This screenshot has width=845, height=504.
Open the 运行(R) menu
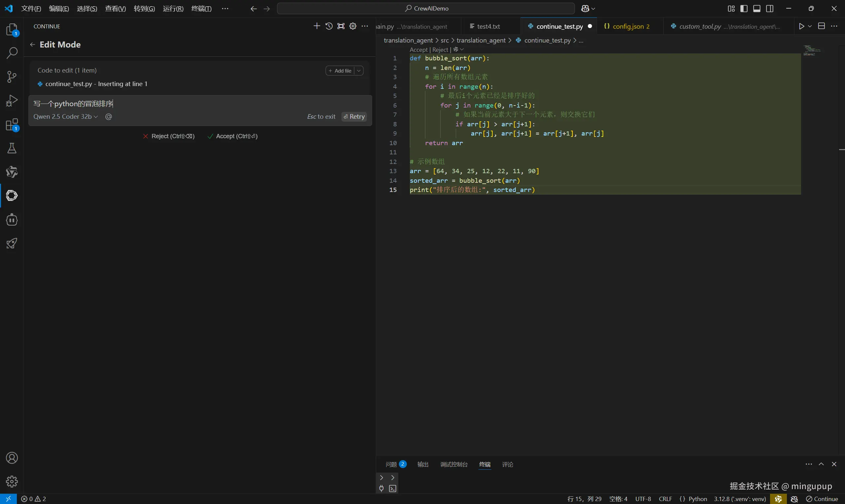[x=173, y=9]
